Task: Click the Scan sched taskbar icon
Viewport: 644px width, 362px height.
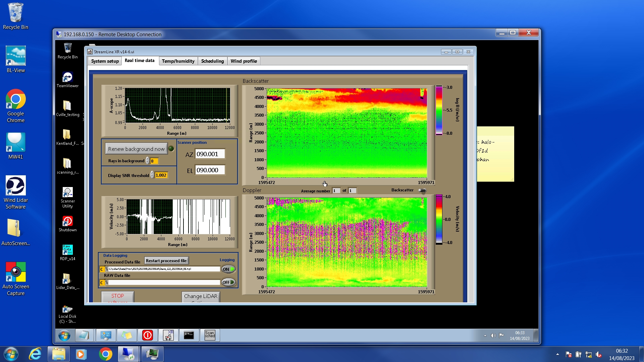Action: click(x=210, y=335)
